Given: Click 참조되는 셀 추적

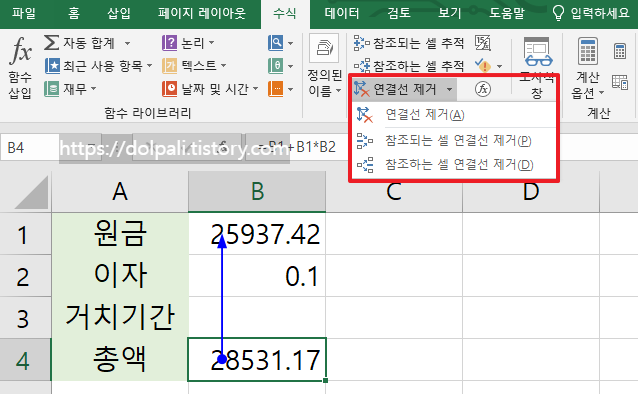Looking at the screenshot, I should (409, 42).
